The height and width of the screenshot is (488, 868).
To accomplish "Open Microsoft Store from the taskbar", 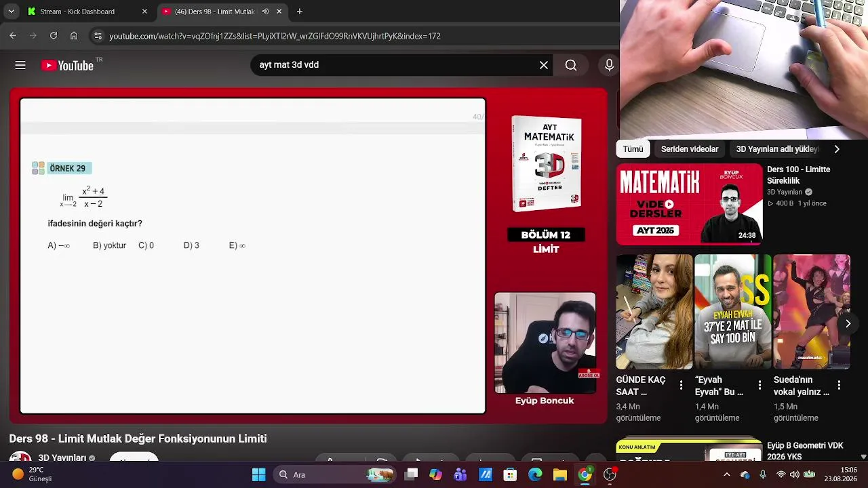I will (511, 474).
